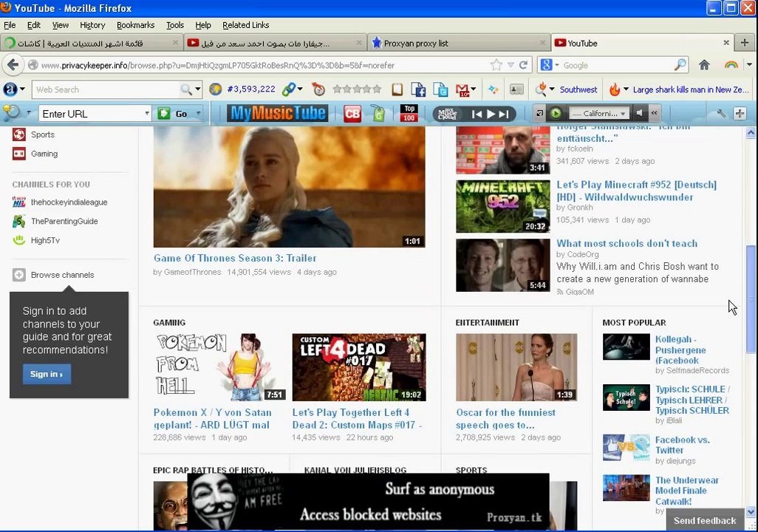Viewport: 758px width, 532px height.
Task: Bookmark page with the star icon
Action: coord(496,65)
